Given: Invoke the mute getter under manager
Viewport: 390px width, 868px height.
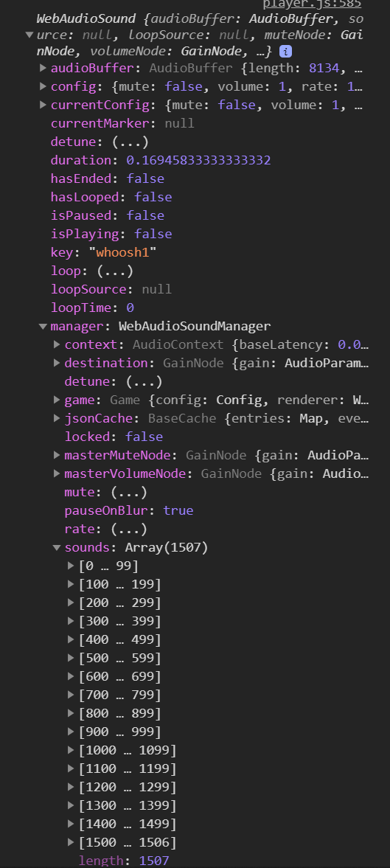Looking at the screenshot, I should pos(129,492).
